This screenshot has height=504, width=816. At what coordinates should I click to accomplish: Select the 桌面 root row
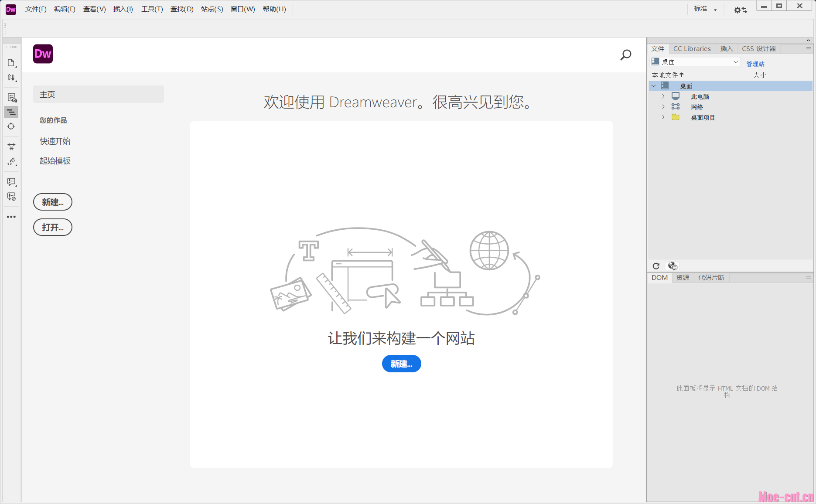pyautogui.click(x=731, y=86)
